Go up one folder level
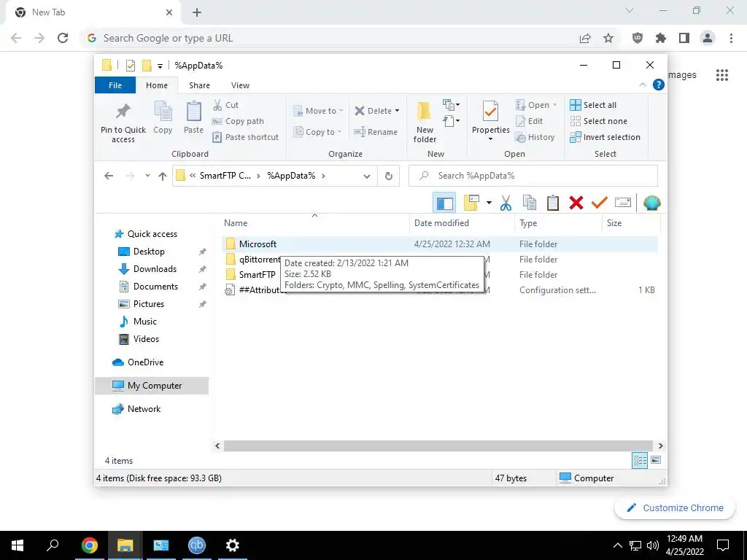The height and width of the screenshot is (560, 747). 163,176
